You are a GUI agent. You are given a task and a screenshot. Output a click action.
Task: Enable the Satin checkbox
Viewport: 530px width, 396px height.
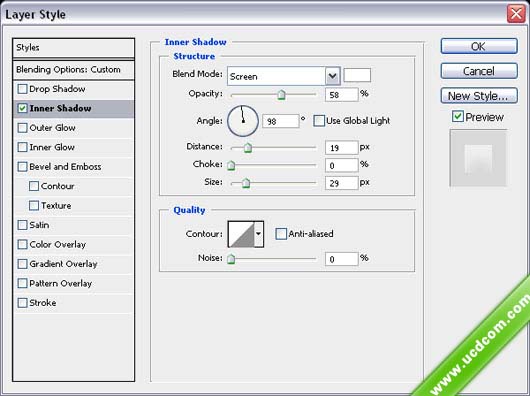22,225
